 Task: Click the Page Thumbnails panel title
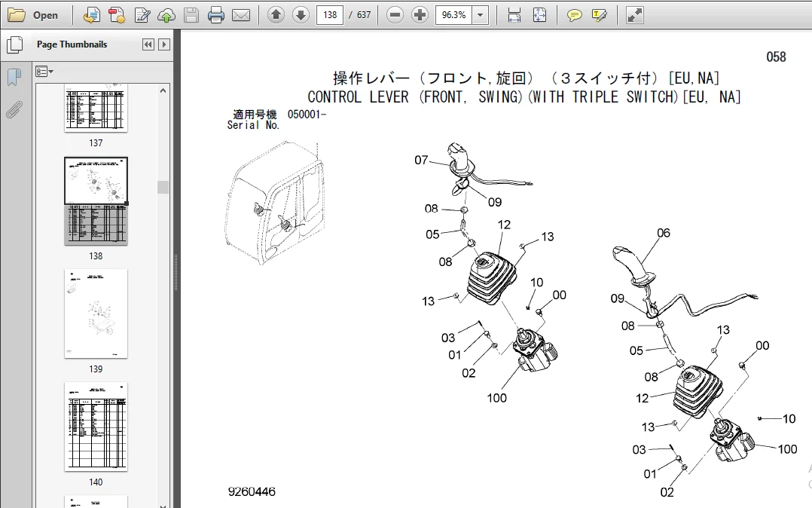(72, 44)
